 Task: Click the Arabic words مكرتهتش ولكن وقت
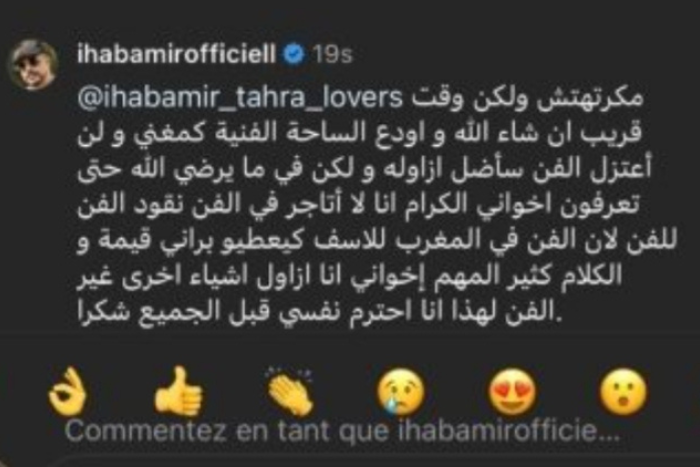[527, 99]
